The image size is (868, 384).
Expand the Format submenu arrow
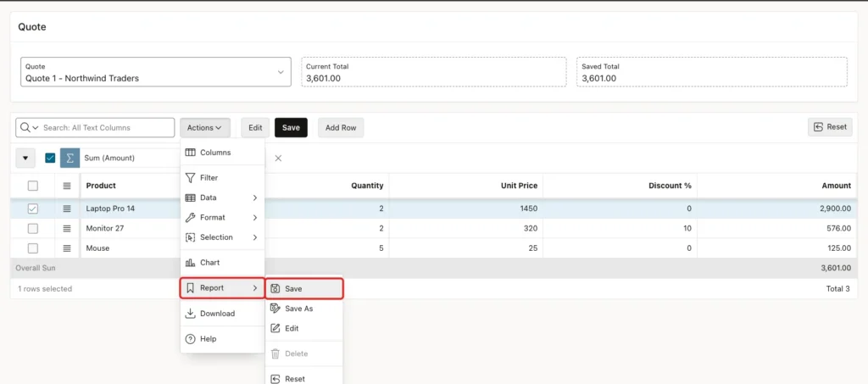pyautogui.click(x=255, y=218)
